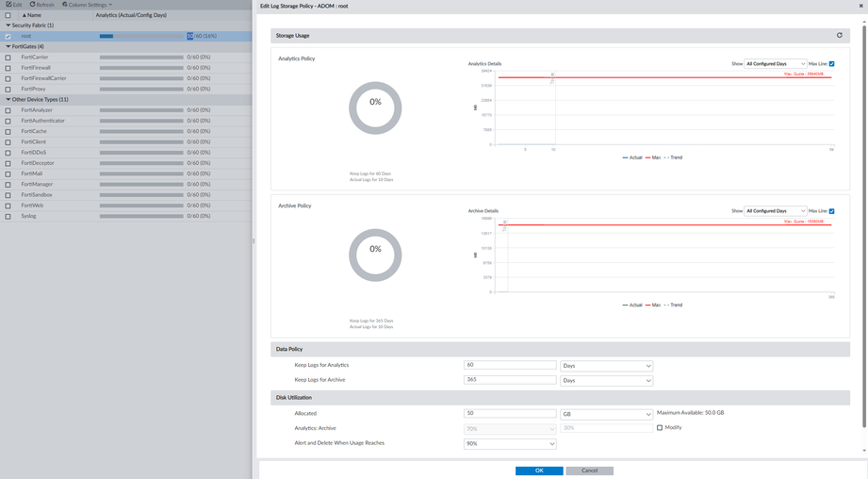Disable Max Line checkbox for Analytics Details

[831, 64]
